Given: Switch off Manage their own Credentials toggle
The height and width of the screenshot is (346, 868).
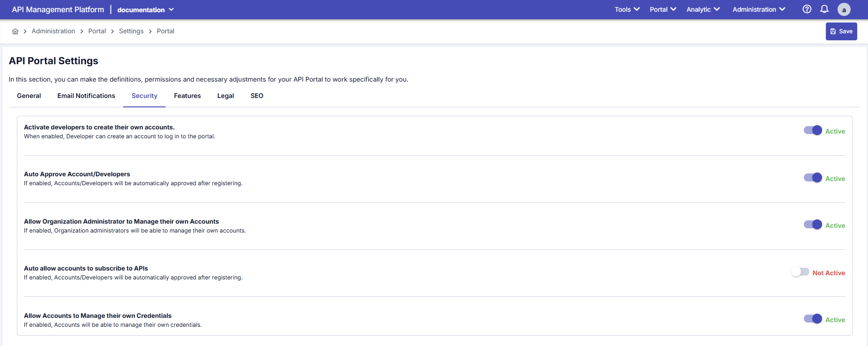Looking at the screenshot, I should (813, 319).
